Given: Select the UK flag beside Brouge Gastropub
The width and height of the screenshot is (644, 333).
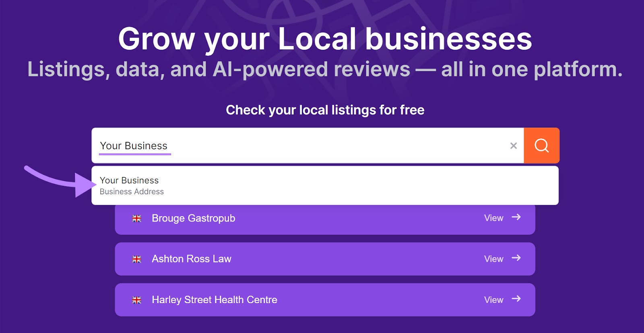Looking at the screenshot, I should (x=137, y=218).
